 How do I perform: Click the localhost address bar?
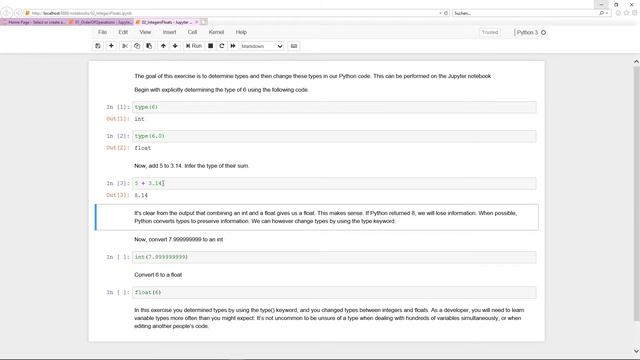point(232,13)
